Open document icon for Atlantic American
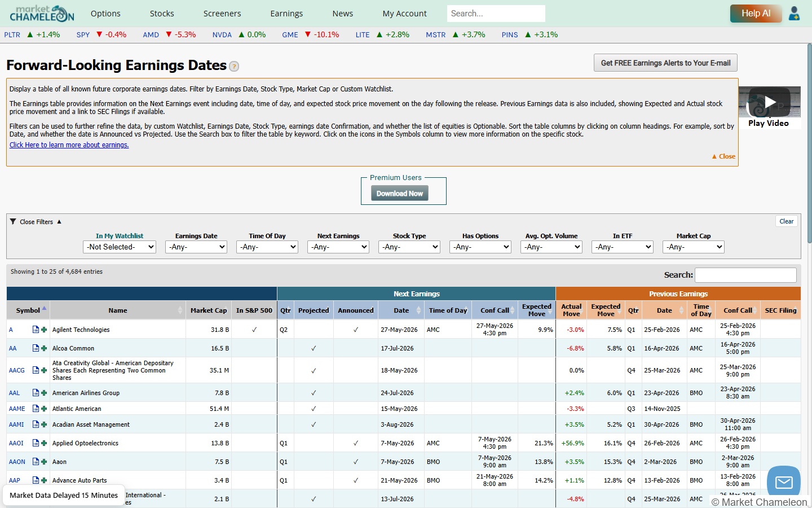This screenshot has height=508, width=812. click(36, 409)
